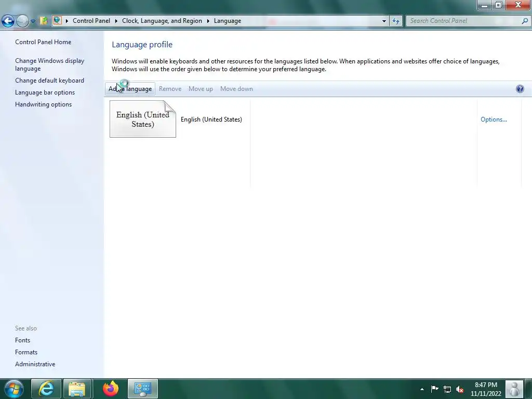This screenshot has width=532, height=399.
Task: Click the Remove toolbar button
Action: point(170,89)
